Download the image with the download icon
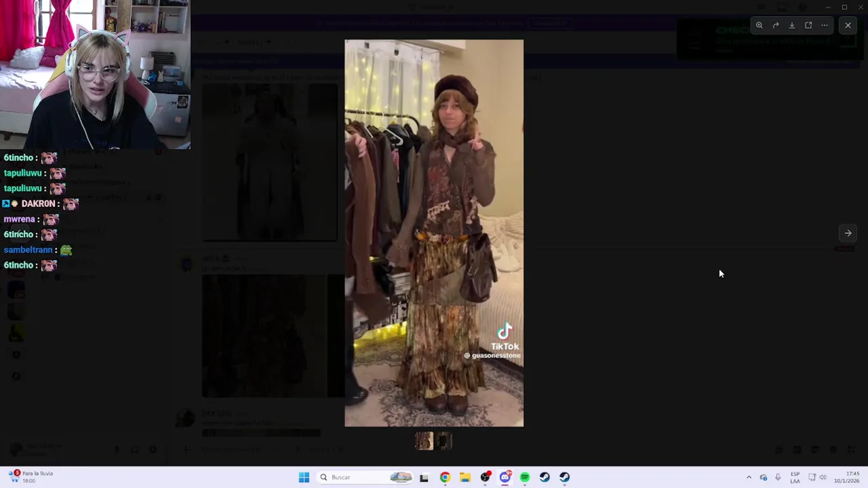The height and width of the screenshot is (488, 868). pyautogui.click(x=792, y=25)
